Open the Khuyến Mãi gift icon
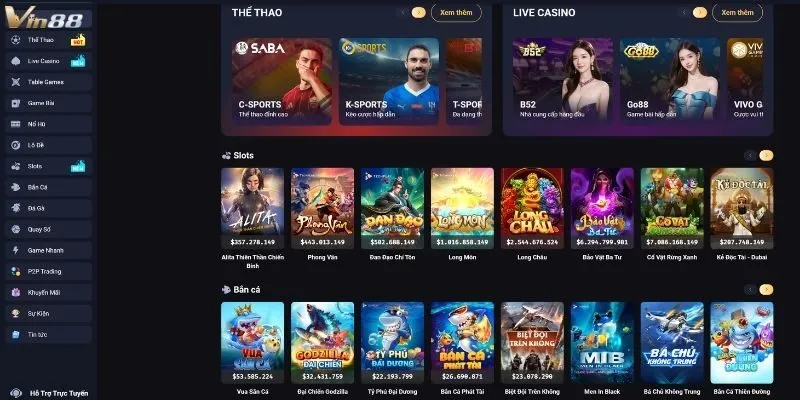 coord(16,292)
